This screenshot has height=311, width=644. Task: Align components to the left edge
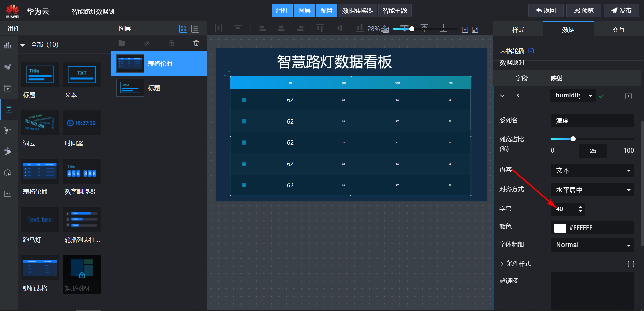262,28
